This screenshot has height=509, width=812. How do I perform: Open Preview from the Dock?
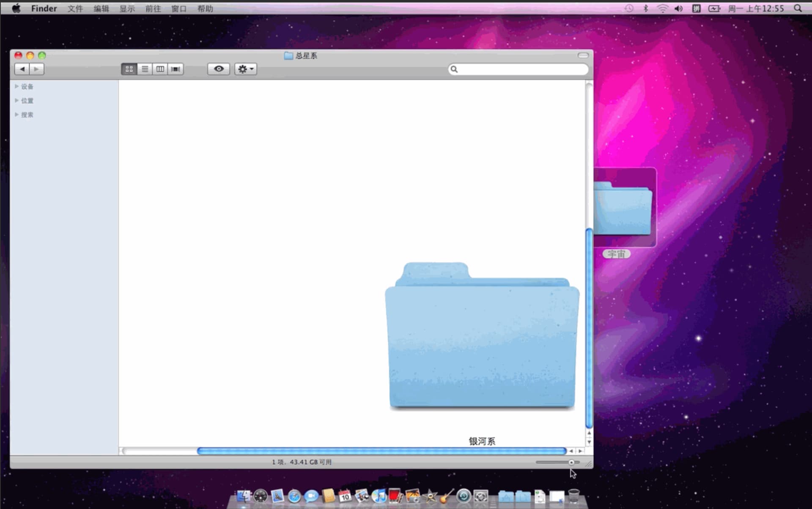(362, 496)
